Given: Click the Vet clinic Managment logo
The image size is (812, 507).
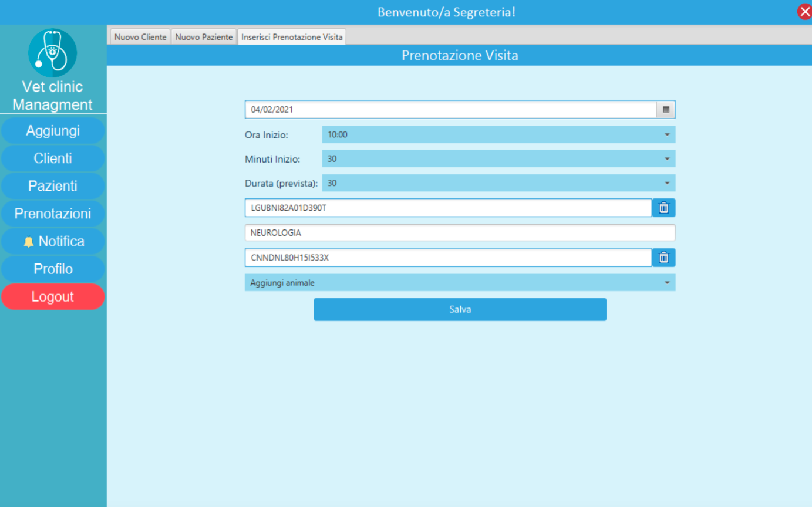Looking at the screenshot, I should tap(52, 53).
